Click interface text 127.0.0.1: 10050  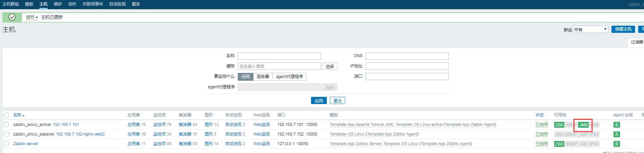[x=293, y=144]
